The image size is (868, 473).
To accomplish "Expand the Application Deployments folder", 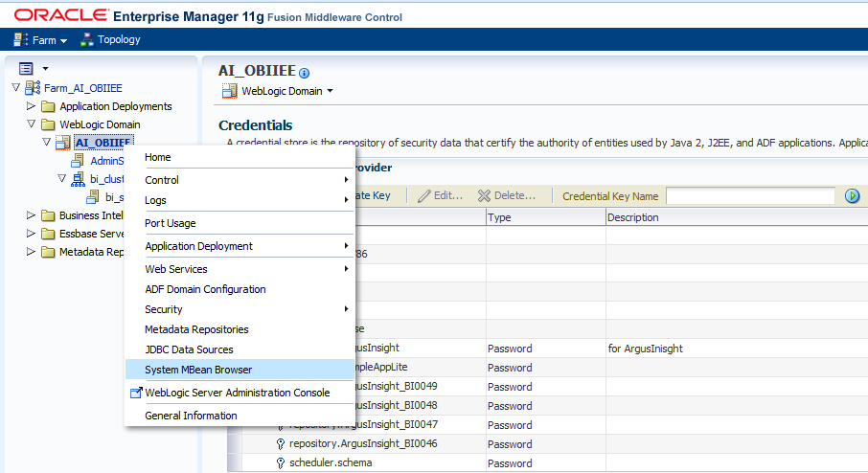I will (31, 105).
